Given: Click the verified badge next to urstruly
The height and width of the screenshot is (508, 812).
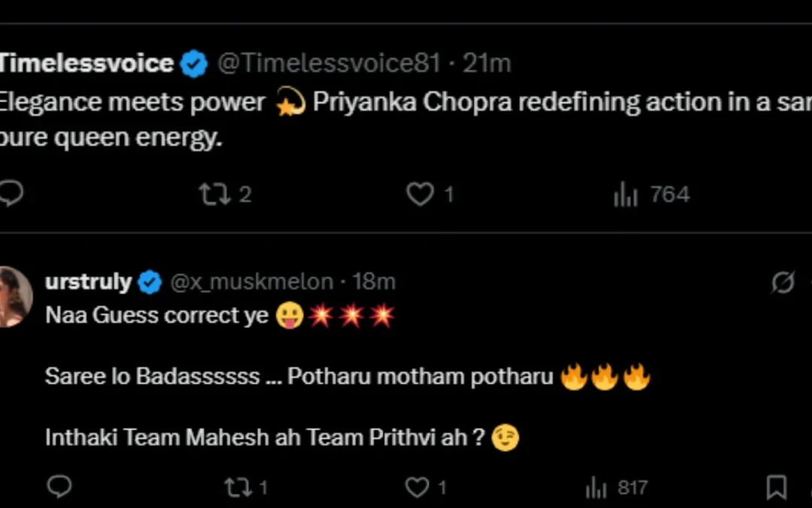Looking at the screenshot, I should point(150,281).
